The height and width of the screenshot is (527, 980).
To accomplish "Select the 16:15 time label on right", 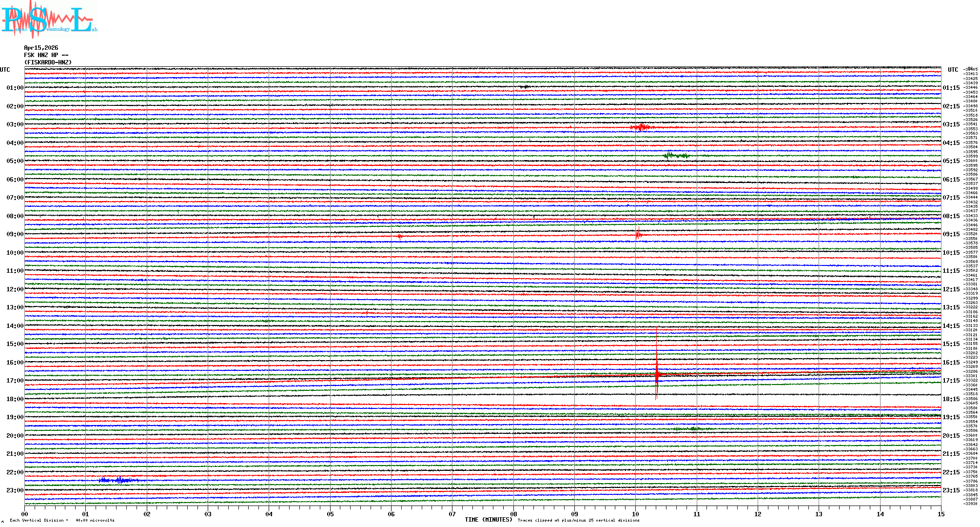I will (x=951, y=363).
